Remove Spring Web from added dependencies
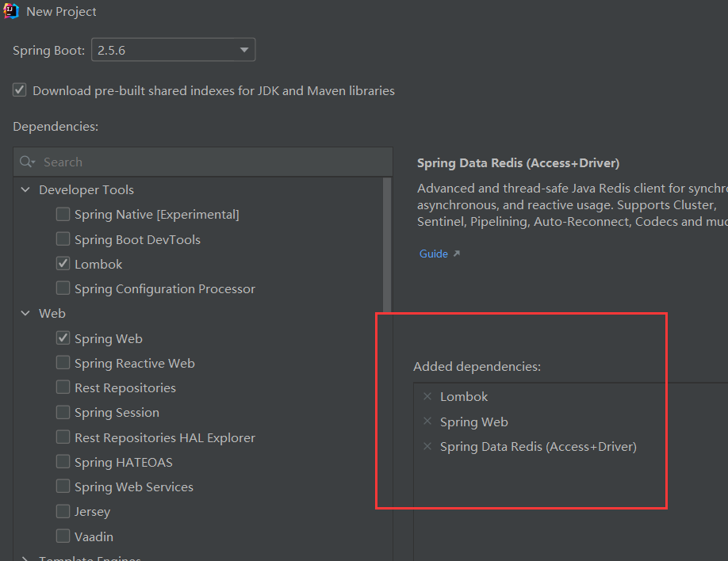Viewport: 728px width, 561px height. pyautogui.click(x=427, y=422)
